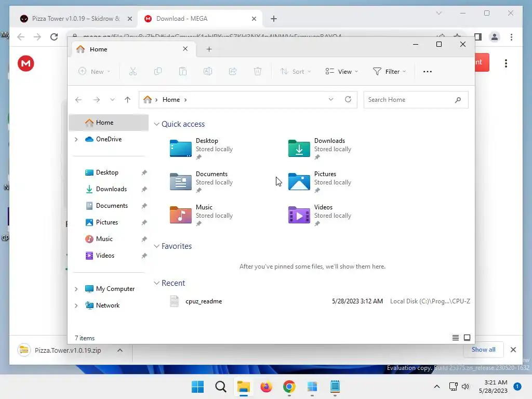Click the Rename icon in toolbar

[x=208, y=71]
